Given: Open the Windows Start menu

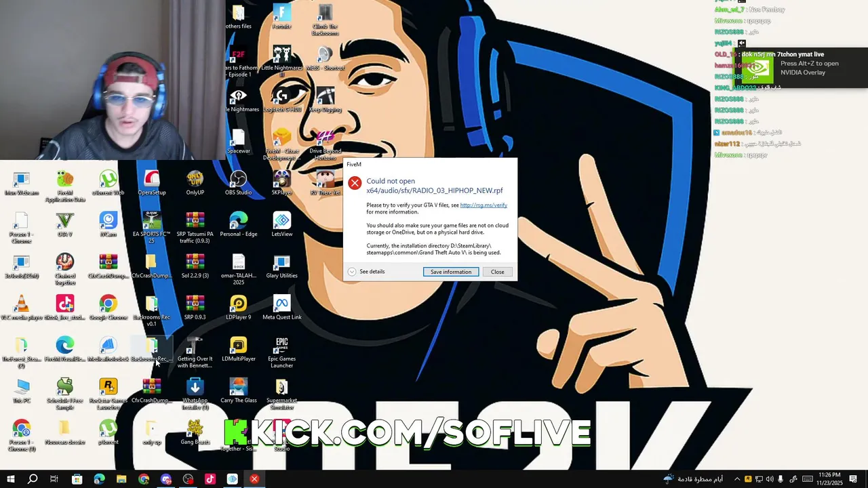Looking at the screenshot, I should point(10,479).
